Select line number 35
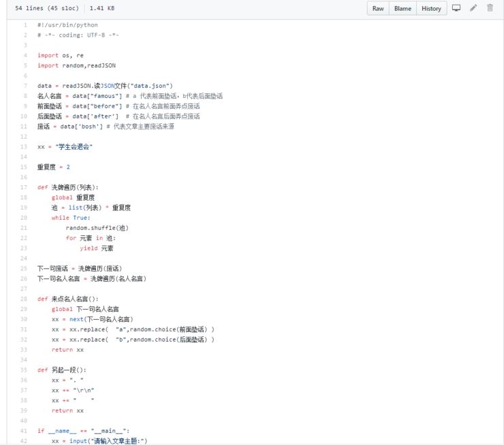The image size is (504, 445). click(x=24, y=370)
